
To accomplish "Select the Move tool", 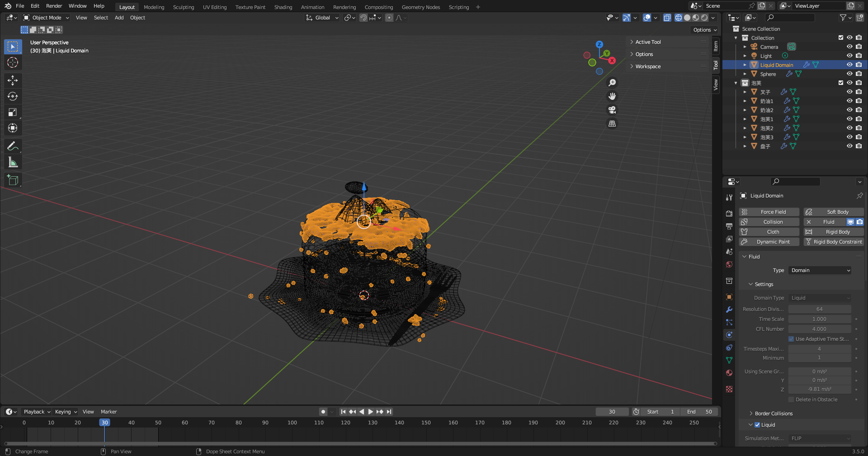I will tap(13, 80).
